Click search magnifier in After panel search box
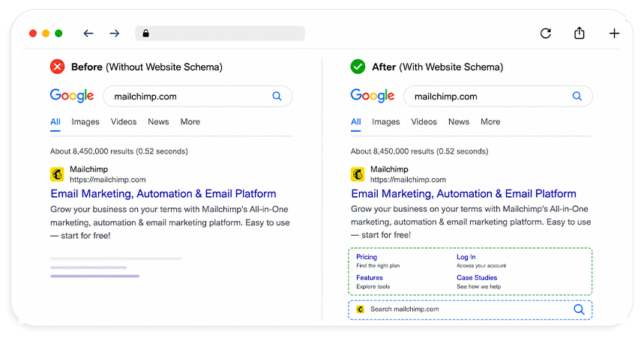Screen dimensions: 644x337 coord(577,96)
